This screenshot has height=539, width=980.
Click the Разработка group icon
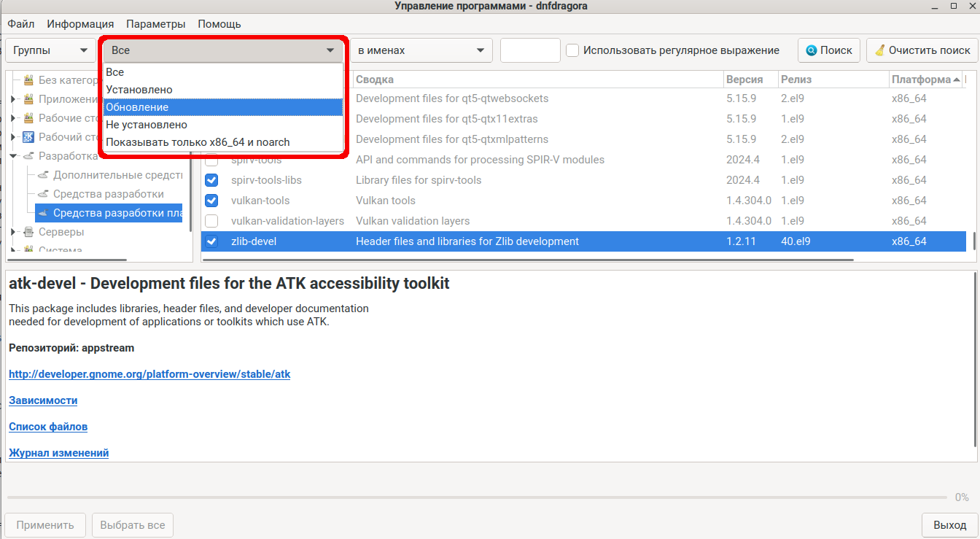(x=29, y=156)
